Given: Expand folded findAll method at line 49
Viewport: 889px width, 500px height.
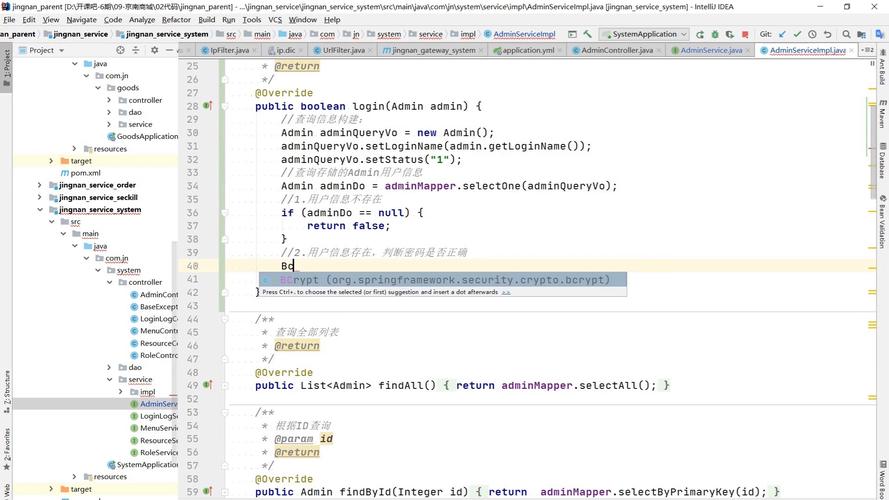Looking at the screenshot, I should coord(225,385).
